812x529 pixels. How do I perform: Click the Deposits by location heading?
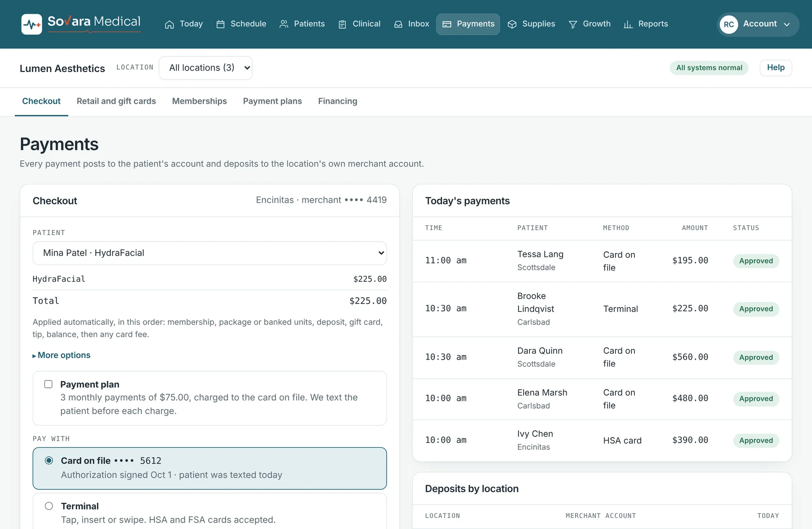(472, 489)
